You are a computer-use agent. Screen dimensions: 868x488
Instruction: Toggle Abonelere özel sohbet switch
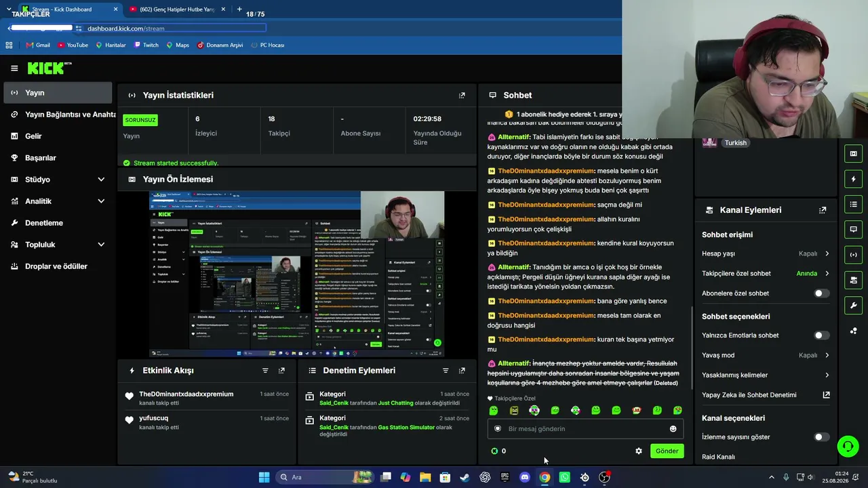[821, 293]
